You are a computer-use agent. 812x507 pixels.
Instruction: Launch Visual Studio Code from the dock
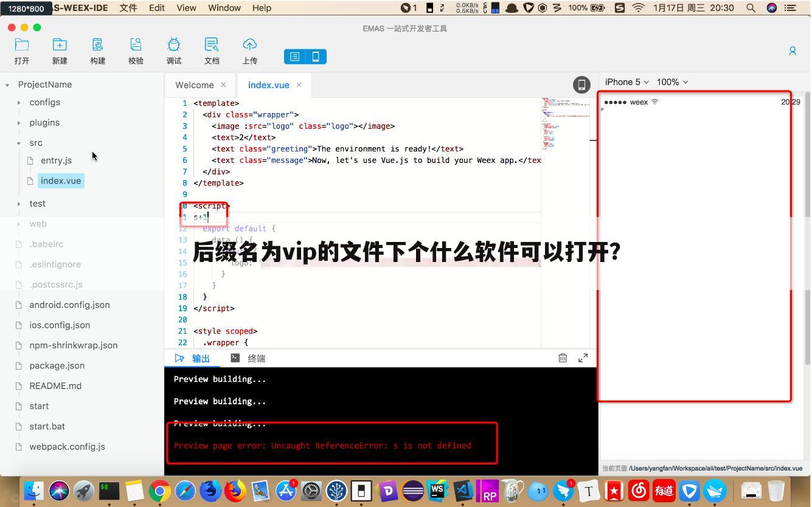[463, 491]
